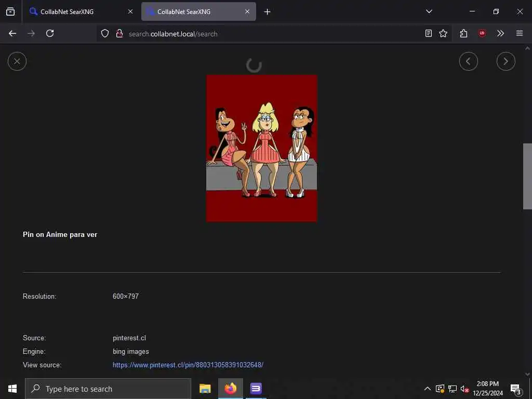Screen dimensions: 532x399
Task: Toggle reader view icon
Action: (429, 33)
